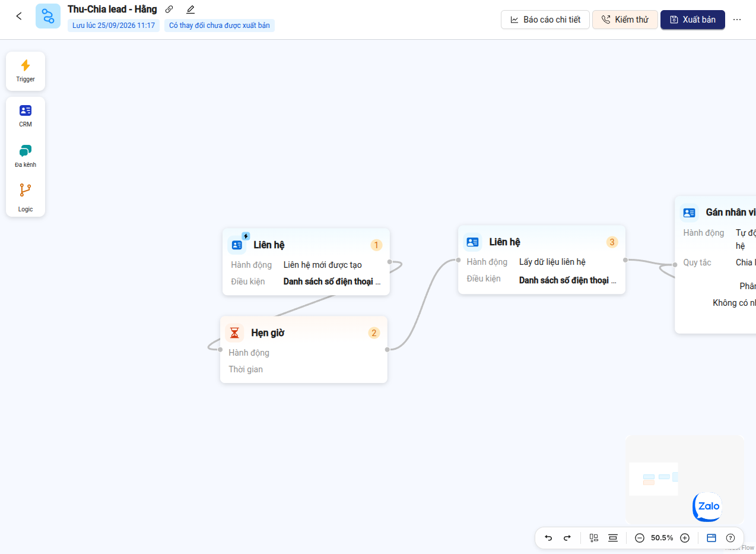Click the contact card icon on node 3
This screenshot has width=756, height=554.
pos(472,242)
